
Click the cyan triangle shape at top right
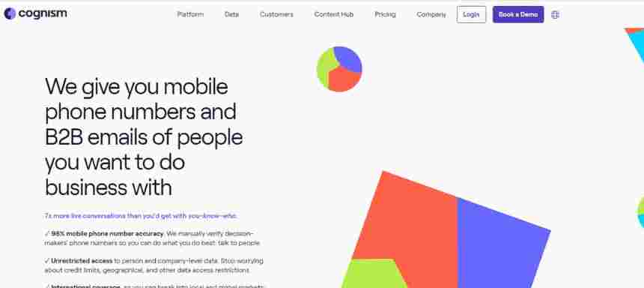636,44
